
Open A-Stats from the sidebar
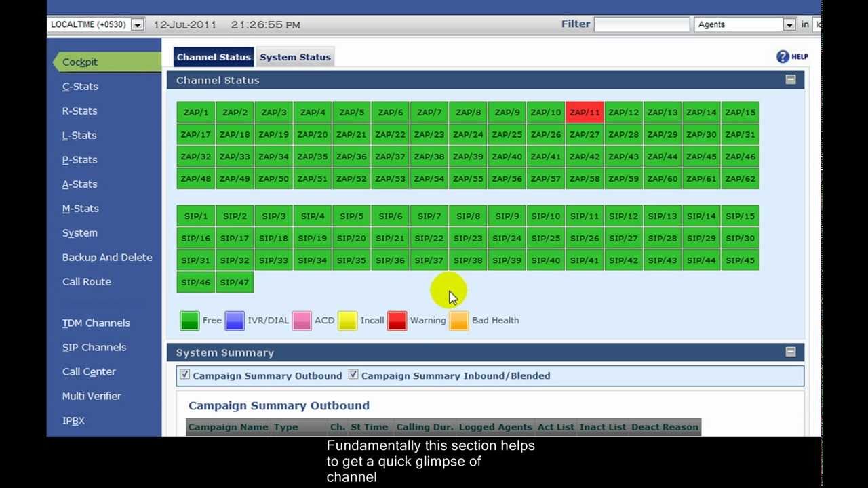(80, 184)
